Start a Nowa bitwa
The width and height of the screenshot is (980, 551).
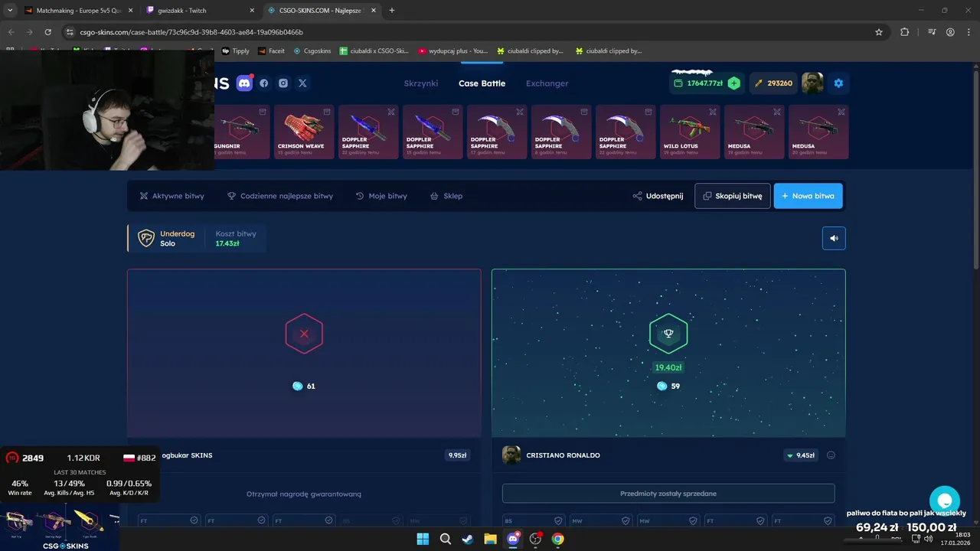(808, 196)
